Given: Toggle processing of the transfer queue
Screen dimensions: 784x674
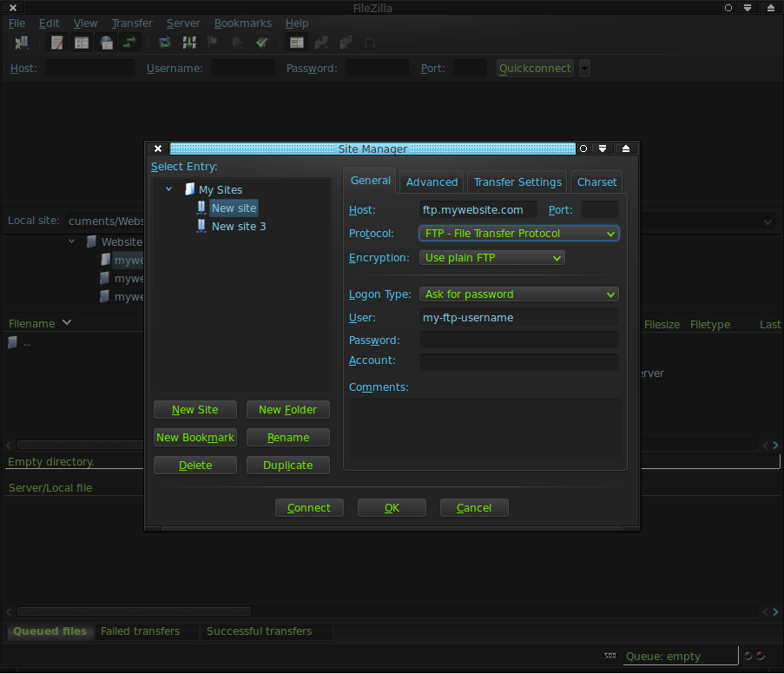Looking at the screenshot, I should click(189, 43).
